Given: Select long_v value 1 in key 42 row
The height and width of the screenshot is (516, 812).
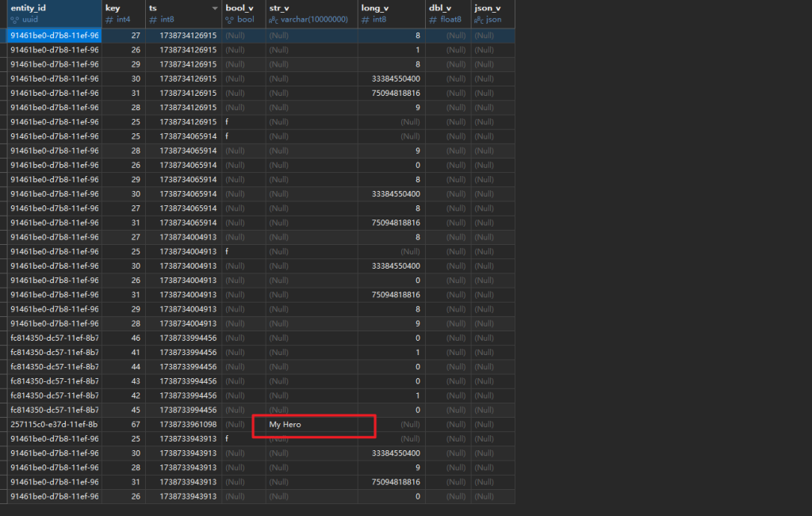Looking at the screenshot, I should pos(392,396).
